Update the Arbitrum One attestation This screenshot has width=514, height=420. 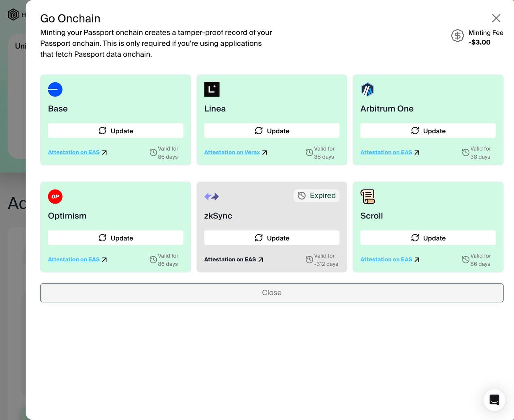tap(428, 131)
